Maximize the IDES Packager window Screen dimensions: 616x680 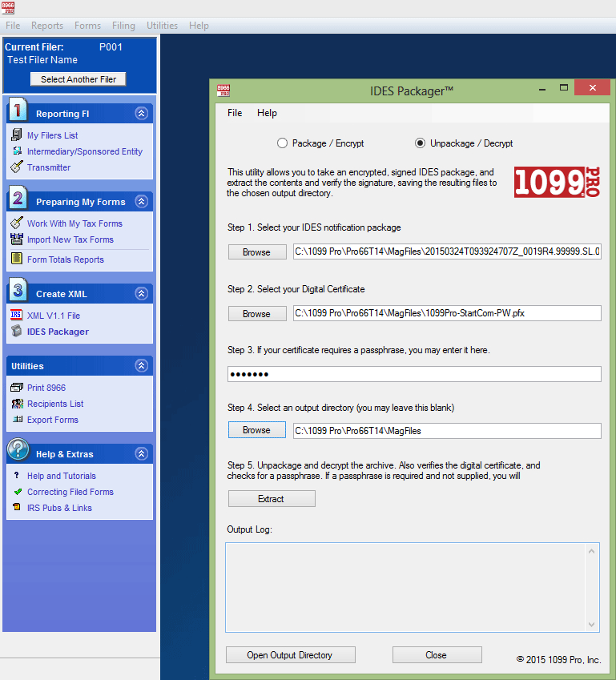click(563, 87)
